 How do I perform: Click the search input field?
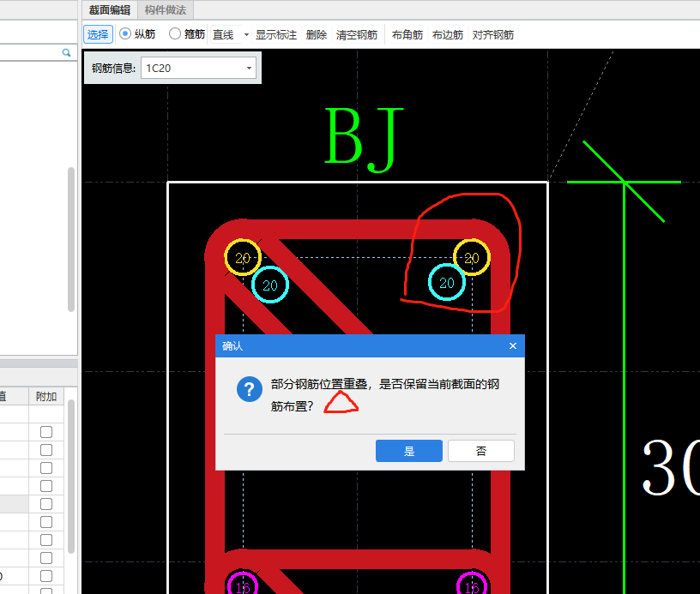pyautogui.click(x=30, y=52)
